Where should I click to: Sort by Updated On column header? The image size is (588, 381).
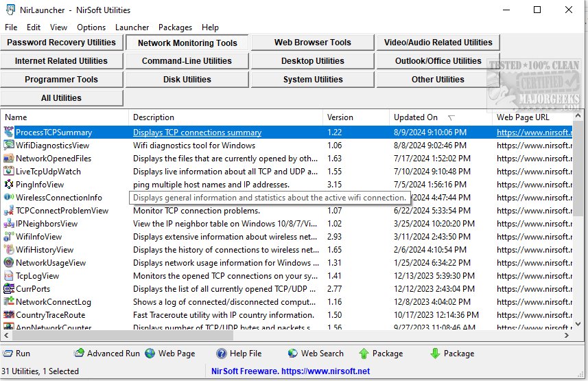coord(440,117)
